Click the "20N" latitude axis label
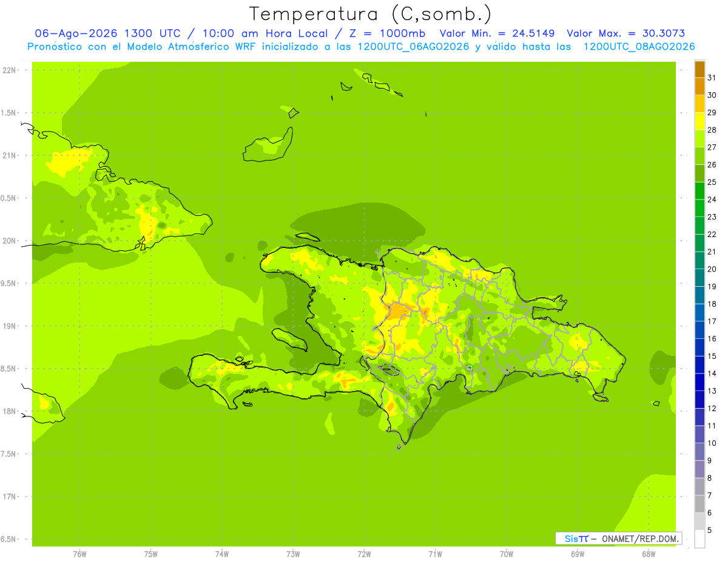The width and height of the screenshot is (728, 562). pos(9,241)
